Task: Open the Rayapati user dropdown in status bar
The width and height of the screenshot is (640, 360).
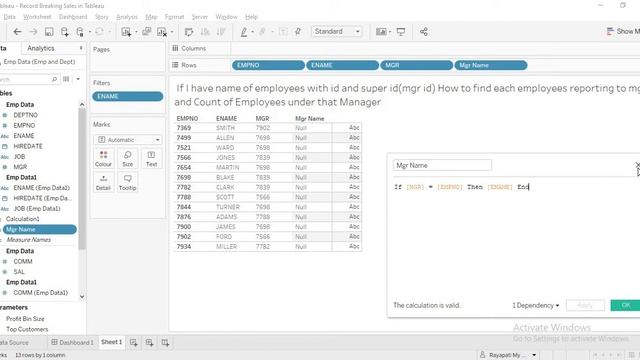Action: (x=534, y=355)
